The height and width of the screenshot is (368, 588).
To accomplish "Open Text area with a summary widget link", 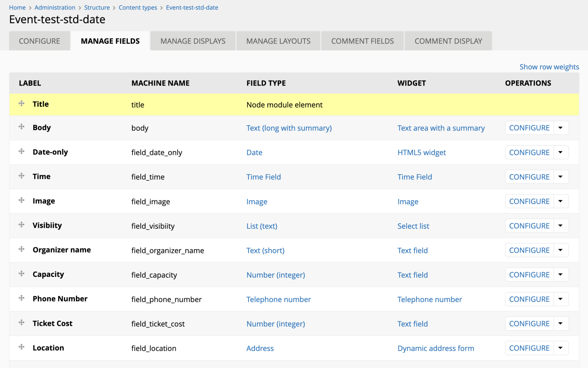I will coord(441,128).
